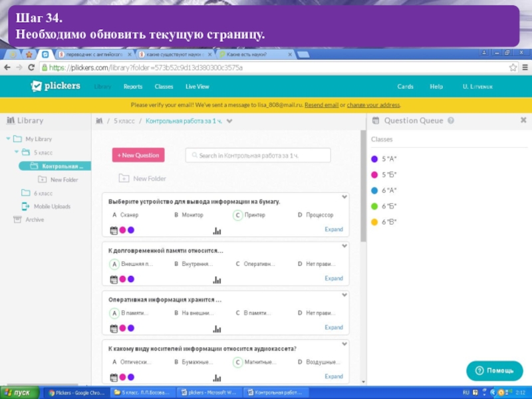Click the Resend email link
532x399 pixels.
click(321, 105)
